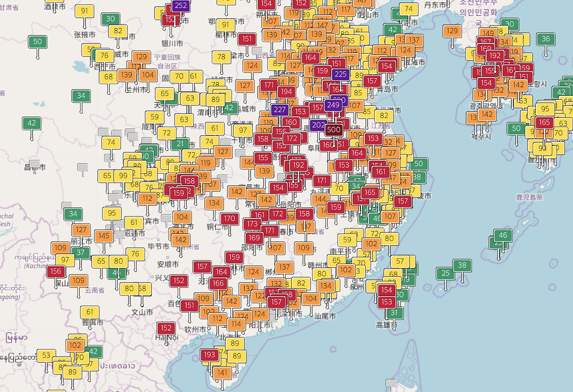Open the red 193 marker on Hainan island
The height and width of the screenshot is (392, 573).
(x=210, y=354)
